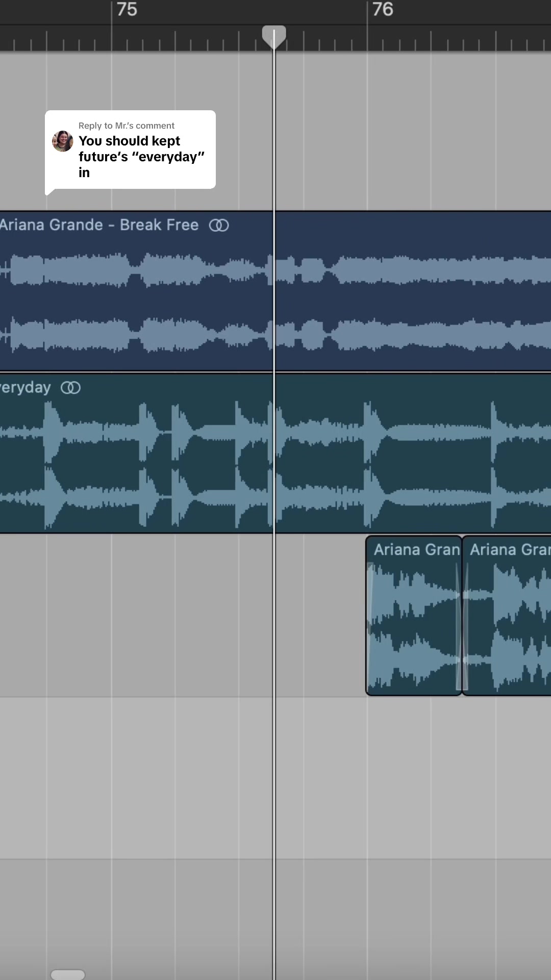Click bar 76 marker in ruler

383,9
